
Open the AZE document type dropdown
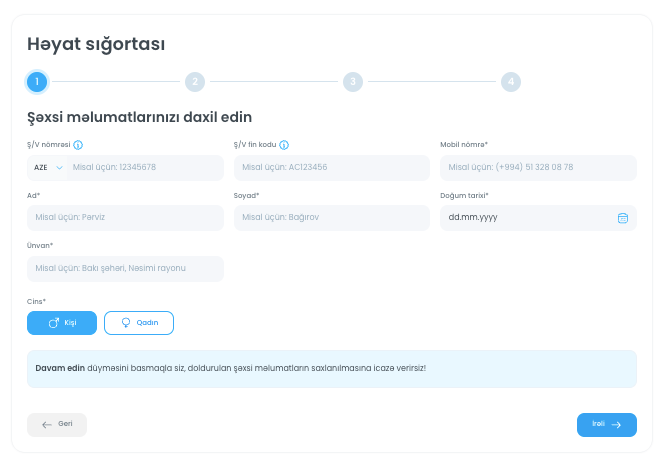click(x=46, y=168)
